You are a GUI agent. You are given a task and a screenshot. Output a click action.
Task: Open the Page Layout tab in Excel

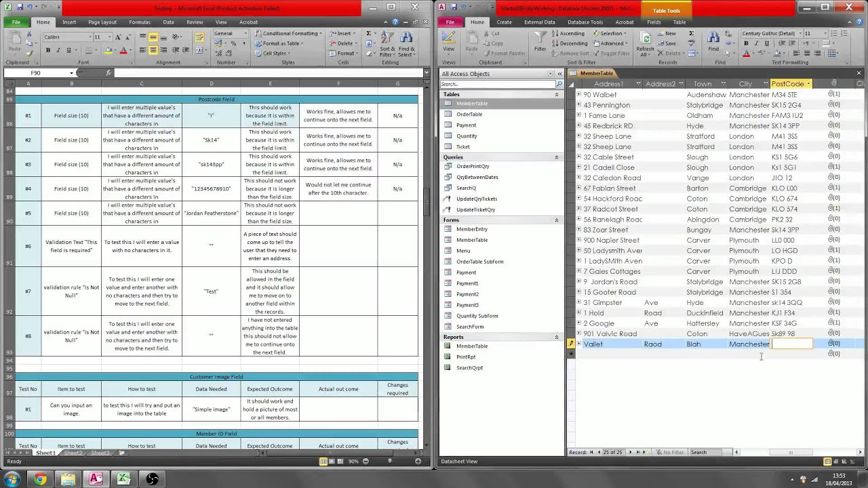(x=102, y=22)
